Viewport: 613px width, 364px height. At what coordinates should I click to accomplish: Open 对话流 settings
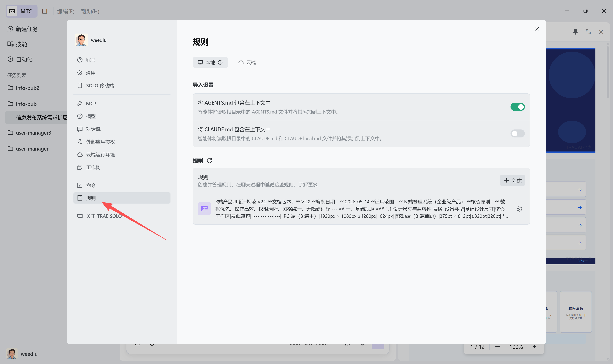coord(122,129)
